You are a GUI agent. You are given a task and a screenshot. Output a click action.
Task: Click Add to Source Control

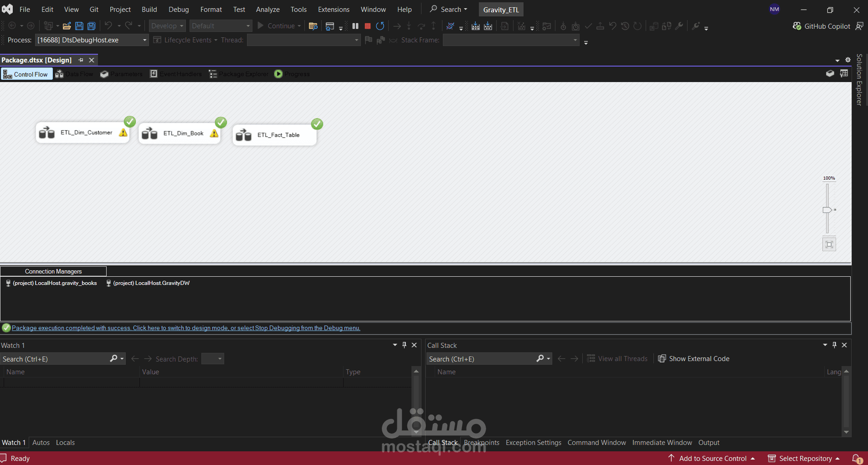click(x=712, y=458)
